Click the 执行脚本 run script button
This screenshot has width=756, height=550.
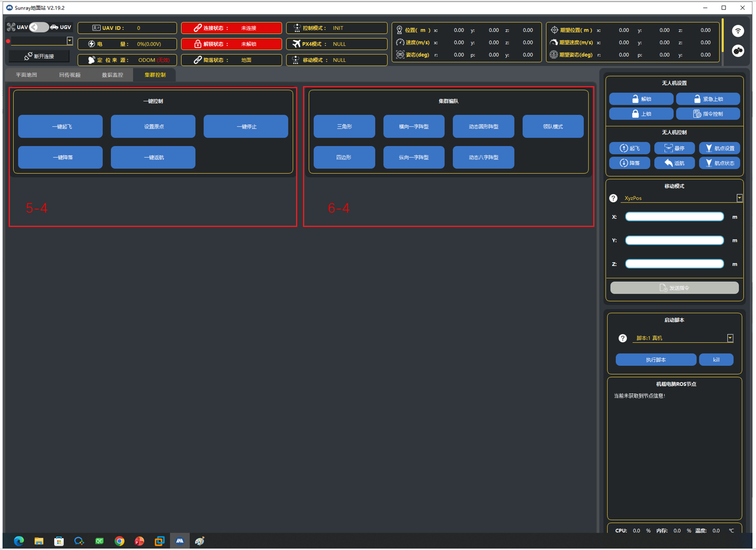pos(656,360)
